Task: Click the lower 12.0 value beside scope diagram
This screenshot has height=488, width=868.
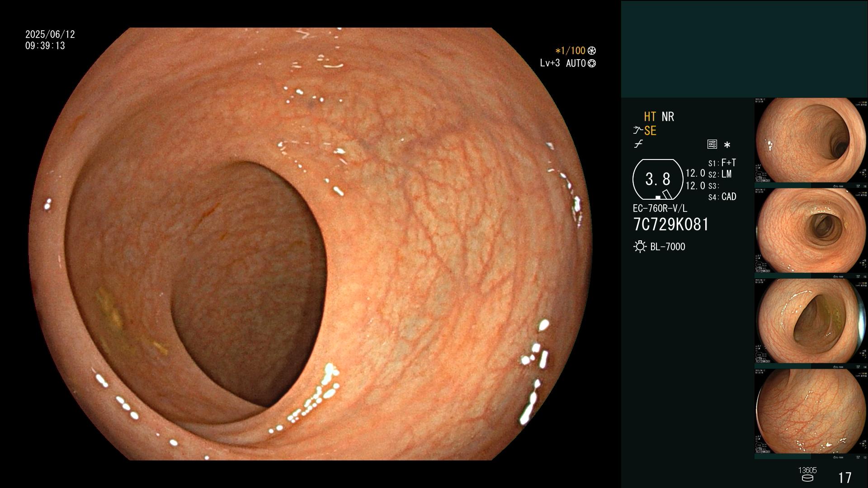Action: [695, 186]
